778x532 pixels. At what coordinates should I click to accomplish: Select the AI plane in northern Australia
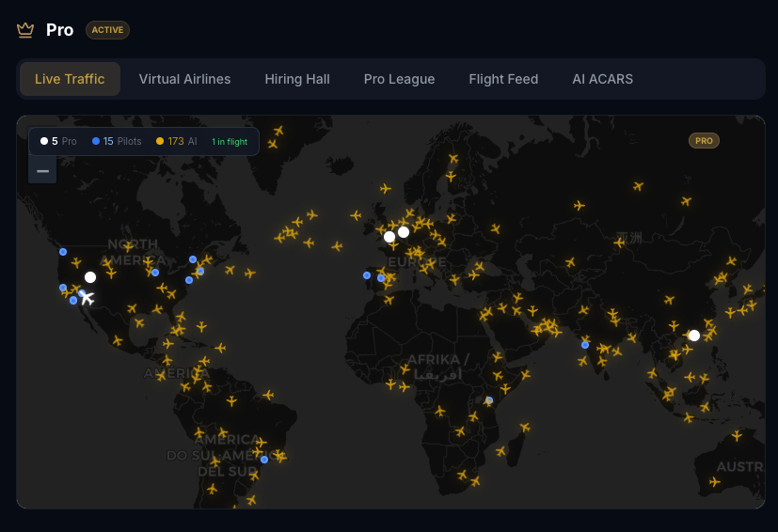click(737, 436)
